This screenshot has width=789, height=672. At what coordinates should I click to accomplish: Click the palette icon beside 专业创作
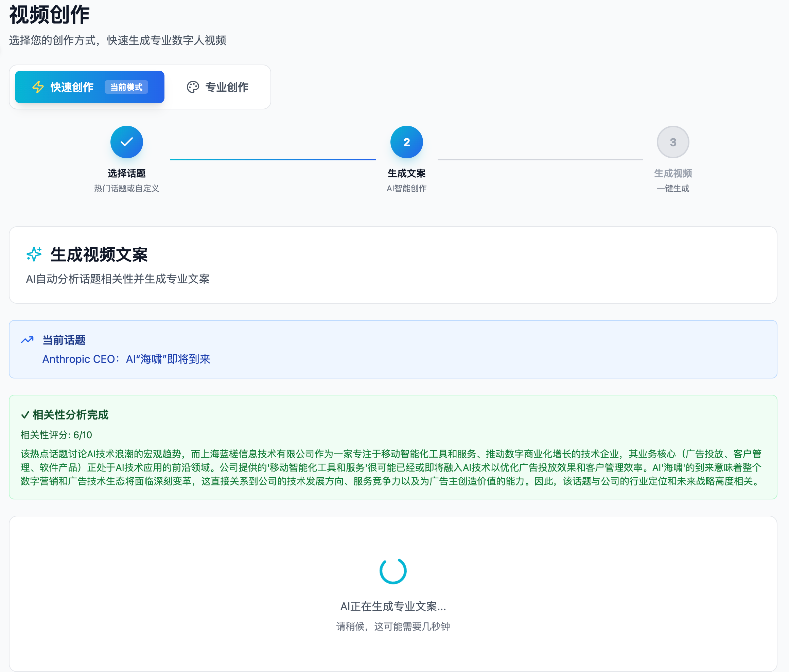coord(193,87)
